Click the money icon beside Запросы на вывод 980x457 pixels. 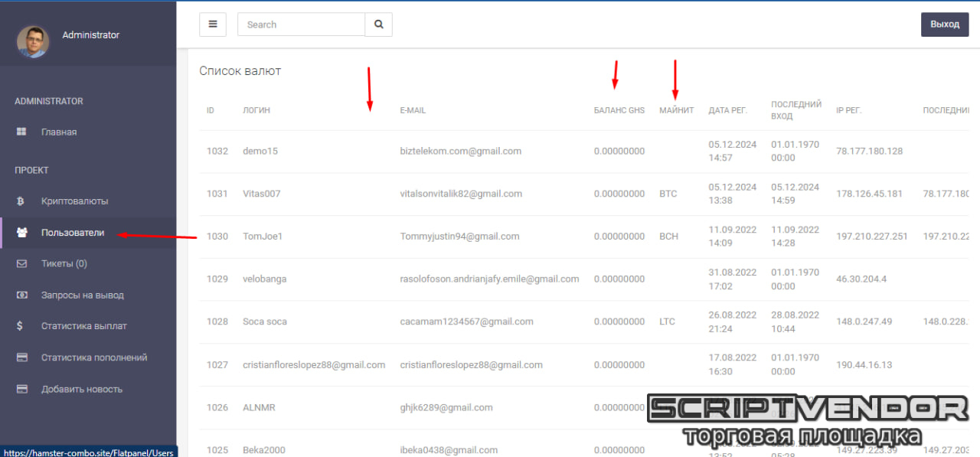pyautogui.click(x=21, y=295)
